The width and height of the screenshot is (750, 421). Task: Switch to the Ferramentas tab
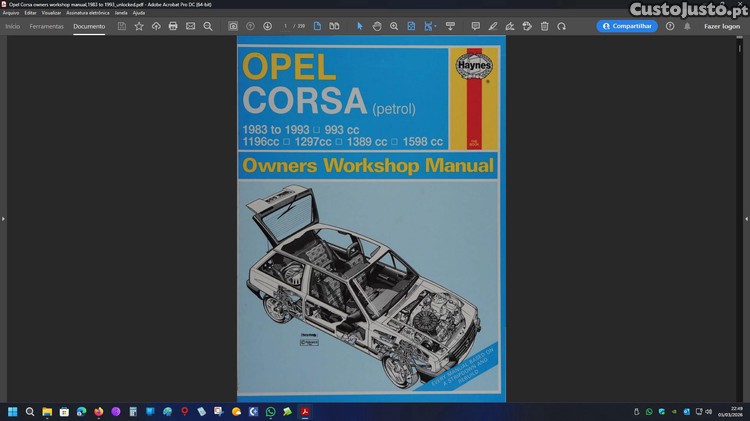[46, 26]
